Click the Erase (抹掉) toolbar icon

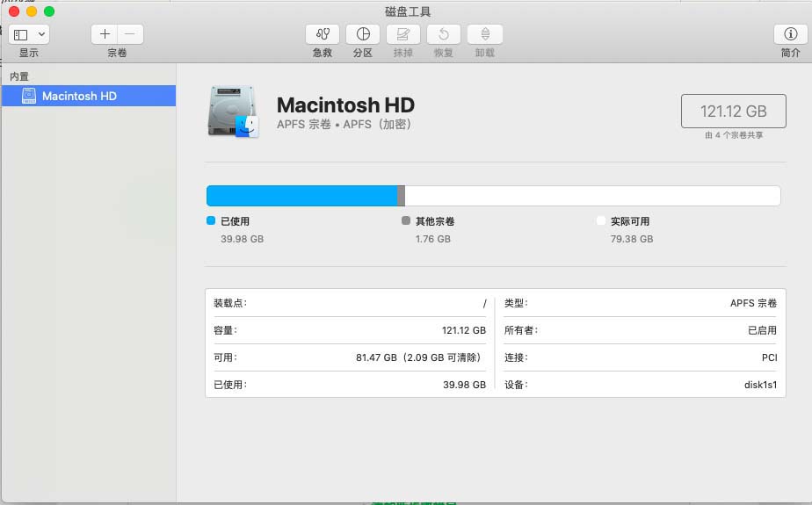pyautogui.click(x=402, y=34)
